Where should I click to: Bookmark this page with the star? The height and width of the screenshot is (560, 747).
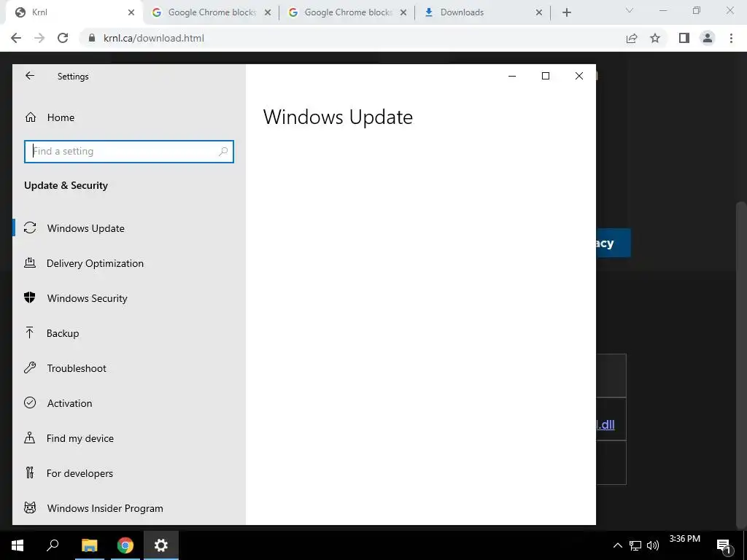[x=655, y=38]
